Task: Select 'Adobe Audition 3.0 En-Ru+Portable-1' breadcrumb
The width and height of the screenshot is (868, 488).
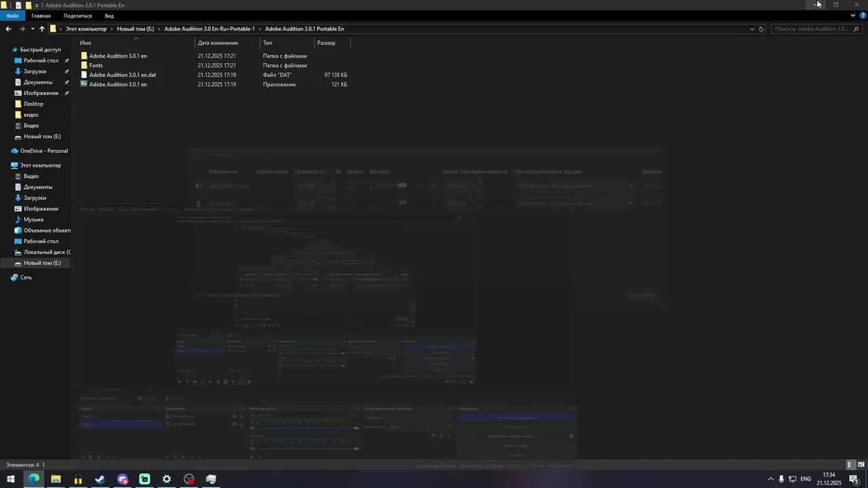Action: click(210, 29)
